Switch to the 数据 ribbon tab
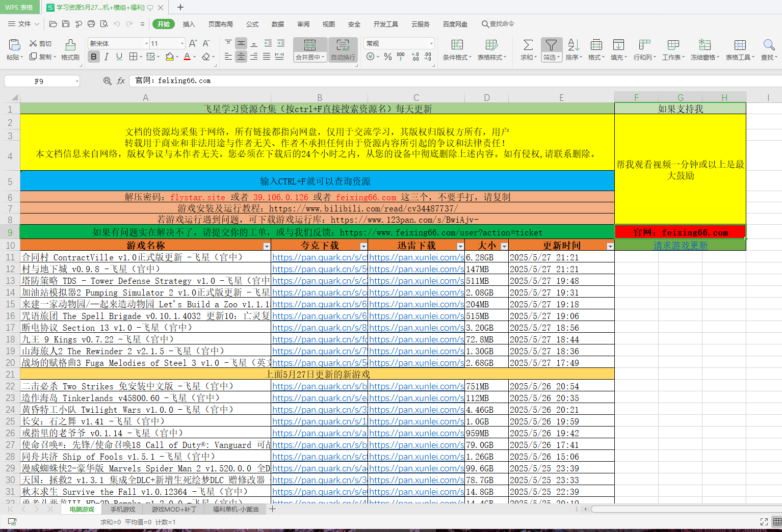Viewport: 782px width, 532px height. coord(278,24)
